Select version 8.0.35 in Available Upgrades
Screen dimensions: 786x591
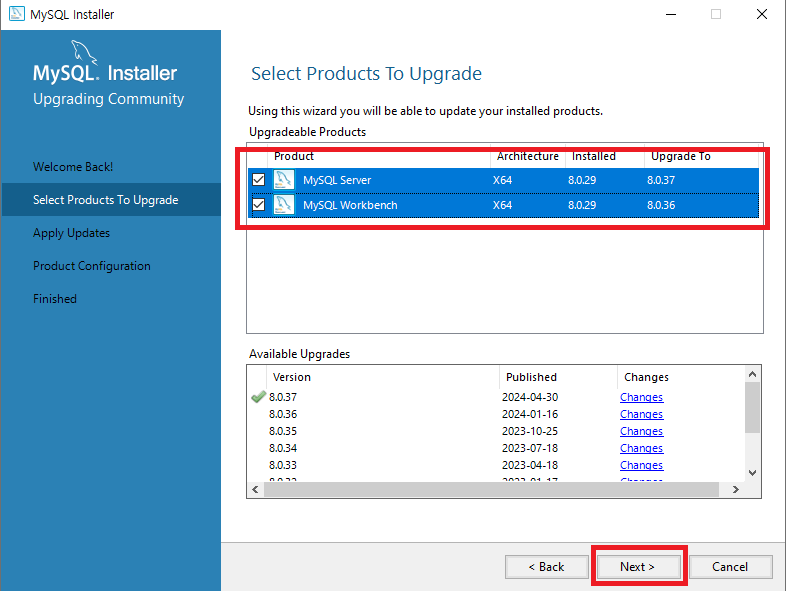283,431
